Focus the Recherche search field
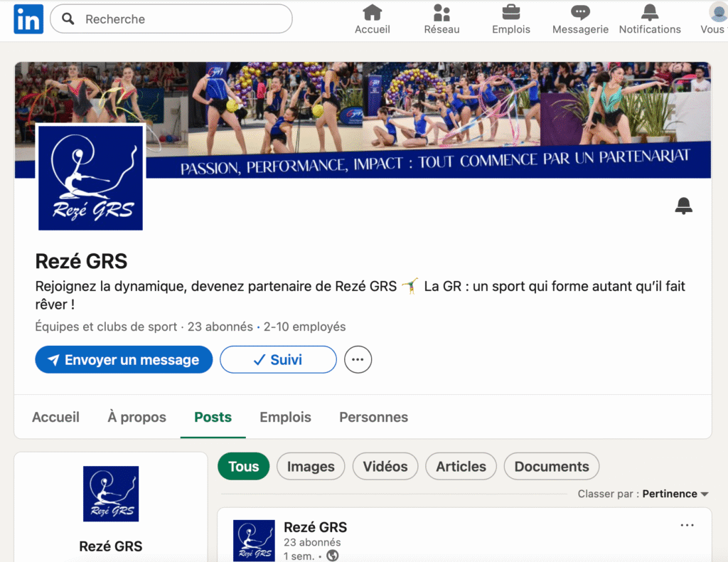Screen dimensions: 728x562 (171, 18)
